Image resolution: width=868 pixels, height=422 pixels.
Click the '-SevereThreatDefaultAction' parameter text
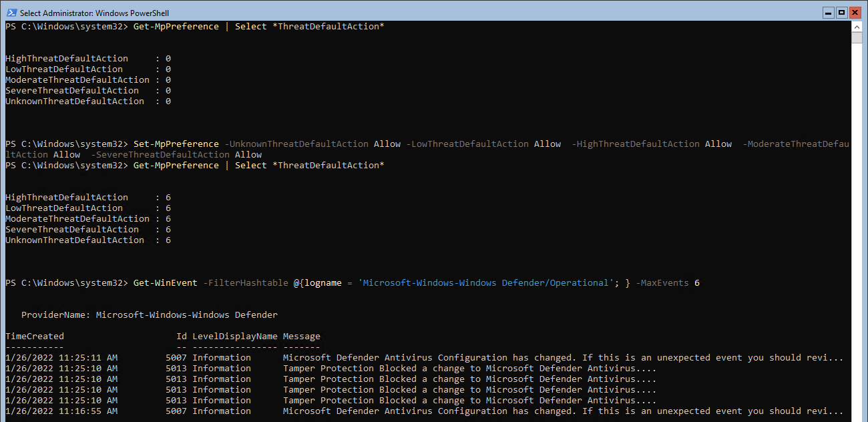(160, 155)
